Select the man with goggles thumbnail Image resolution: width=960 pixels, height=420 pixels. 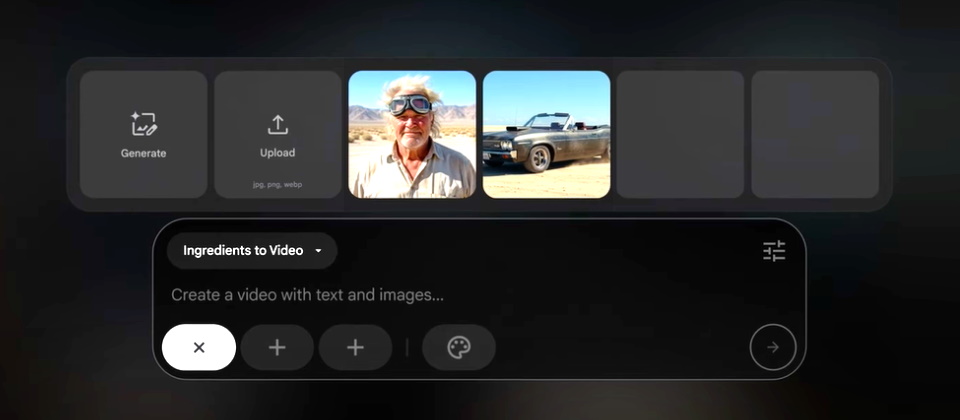tap(412, 134)
